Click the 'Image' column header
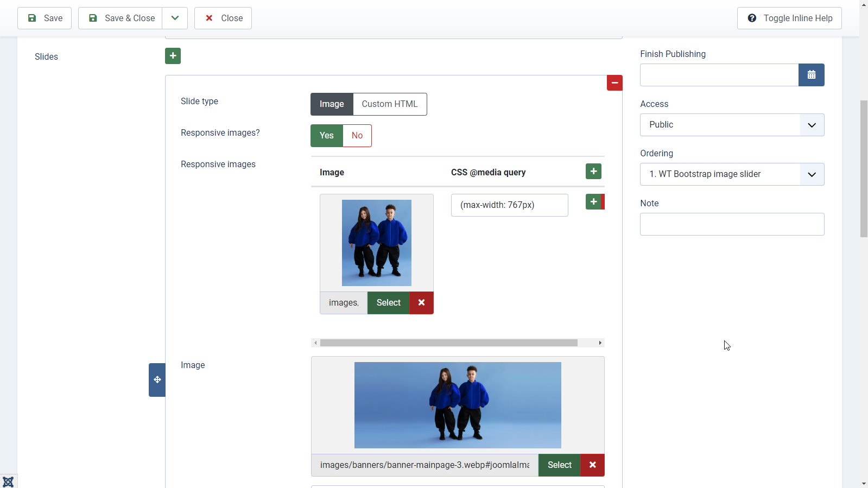The width and height of the screenshot is (868, 488). (x=332, y=172)
